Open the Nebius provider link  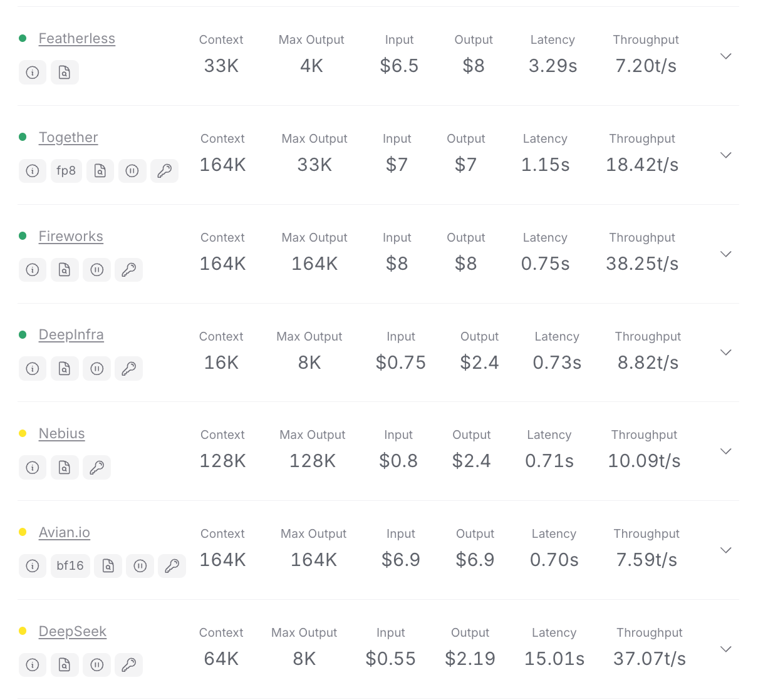pyautogui.click(x=62, y=434)
